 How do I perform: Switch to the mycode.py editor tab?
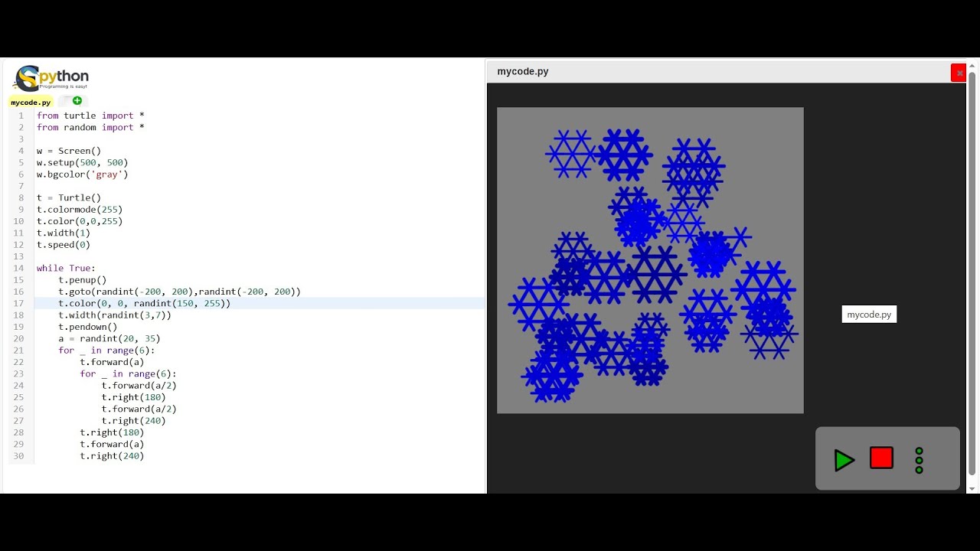pyautogui.click(x=31, y=102)
